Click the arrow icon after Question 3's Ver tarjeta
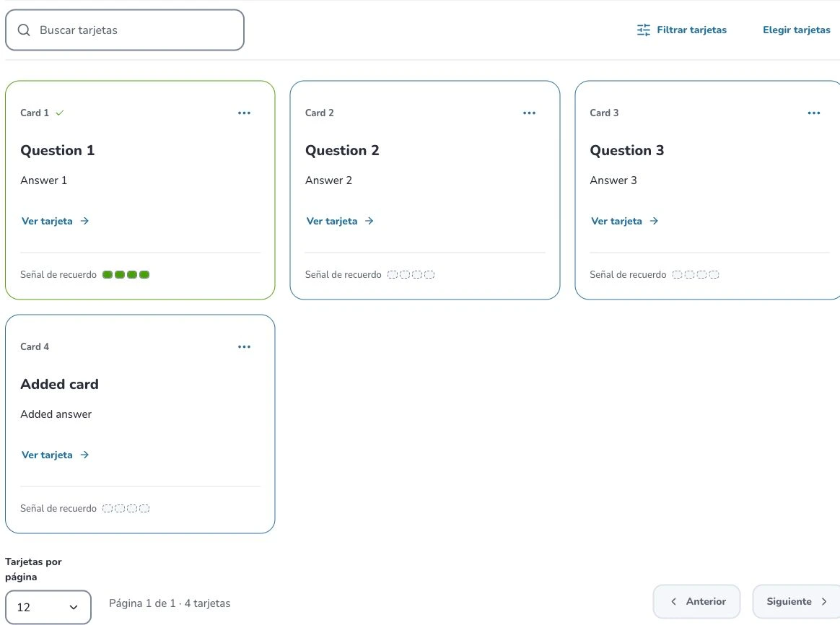Image resolution: width=840 pixels, height=625 pixels. click(654, 221)
